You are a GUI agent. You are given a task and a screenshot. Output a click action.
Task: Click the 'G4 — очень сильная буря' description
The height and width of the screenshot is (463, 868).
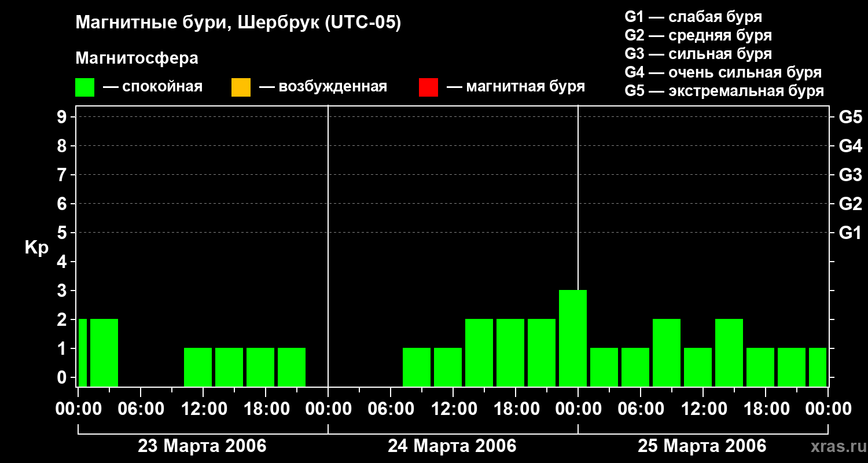pos(723,72)
